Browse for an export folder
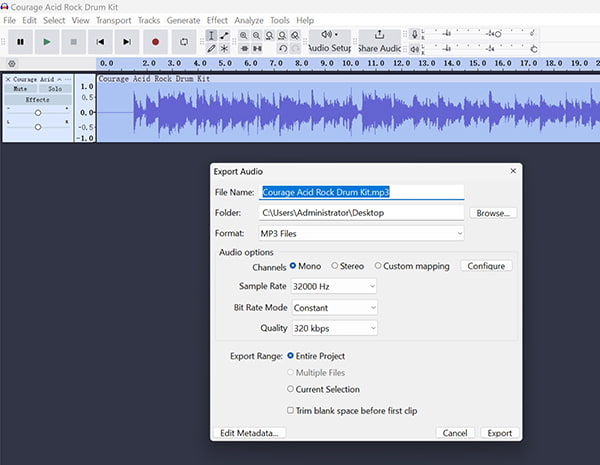Screen dimensions: 600x465 [493, 213]
